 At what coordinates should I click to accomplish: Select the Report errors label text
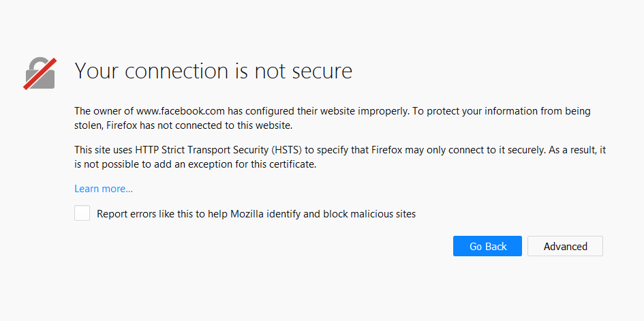point(256,214)
